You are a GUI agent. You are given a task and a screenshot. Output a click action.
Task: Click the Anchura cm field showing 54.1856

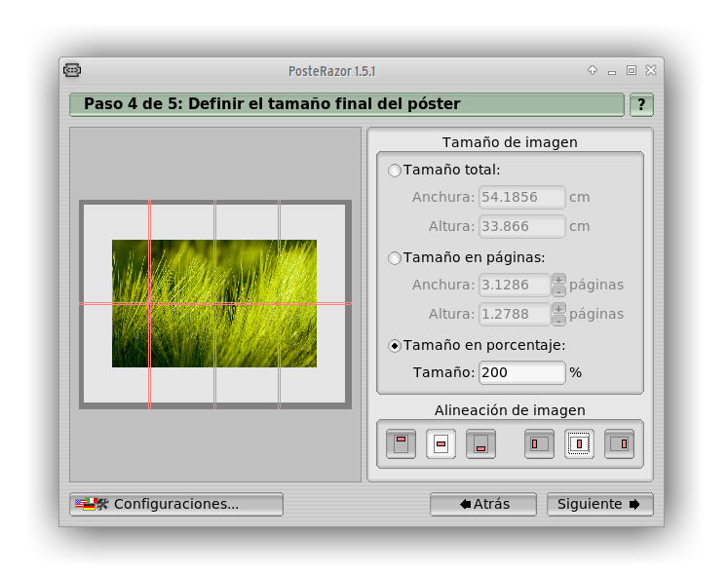point(521,198)
